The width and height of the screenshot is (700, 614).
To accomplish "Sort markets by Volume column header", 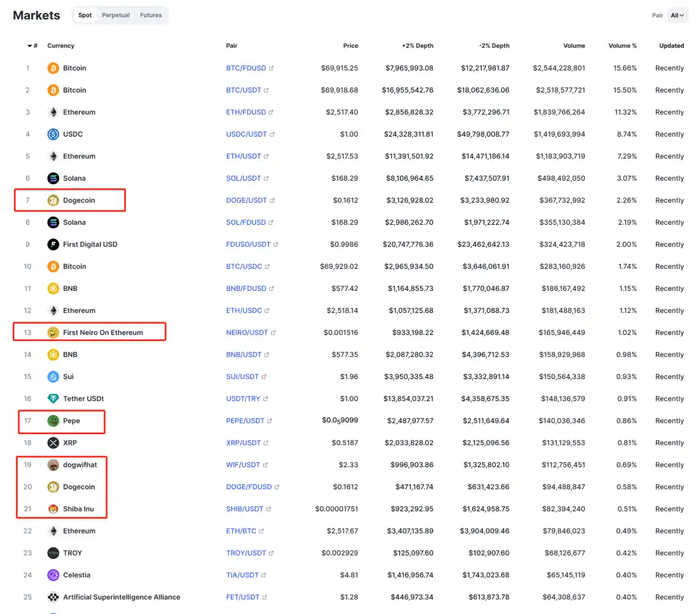I will 574,46.
